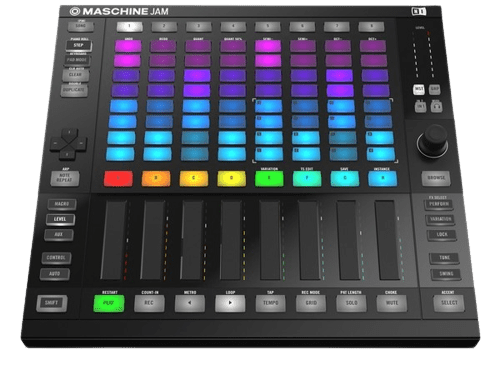
Task: Enable the MST master level button
Action: pyautogui.click(x=419, y=89)
